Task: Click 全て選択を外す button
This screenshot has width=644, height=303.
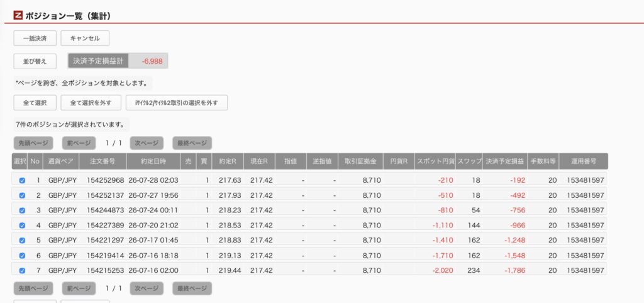Action: [91, 103]
